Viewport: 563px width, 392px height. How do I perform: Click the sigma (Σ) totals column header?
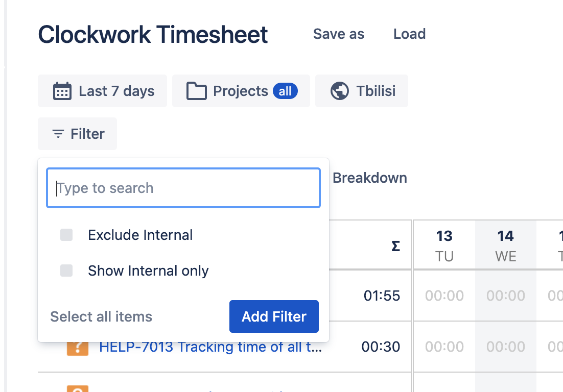[x=395, y=245]
